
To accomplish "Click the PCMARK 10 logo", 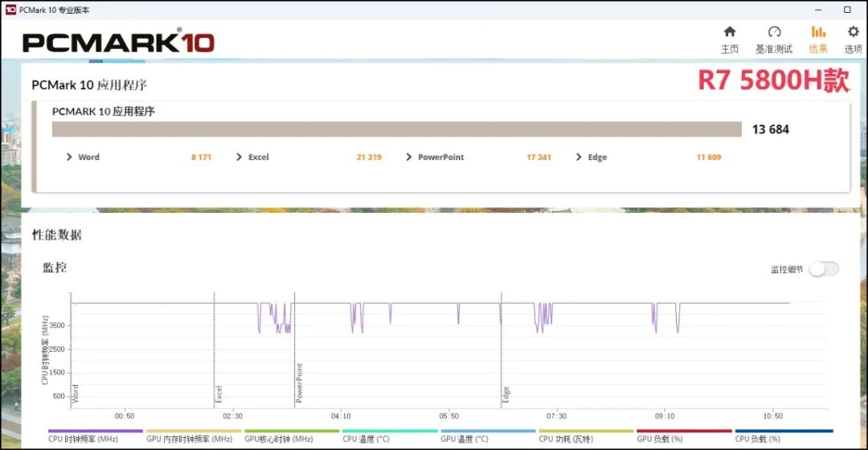I will tap(118, 42).
